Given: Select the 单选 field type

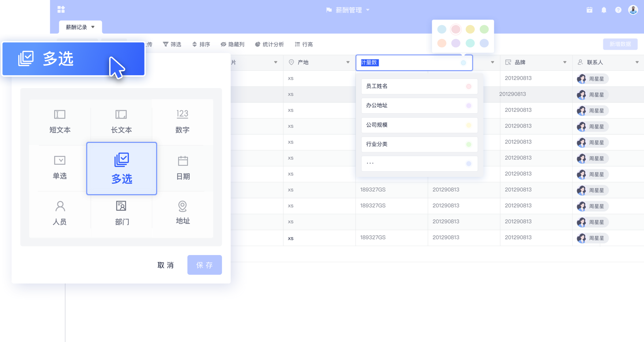Looking at the screenshot, I should 60,168.
